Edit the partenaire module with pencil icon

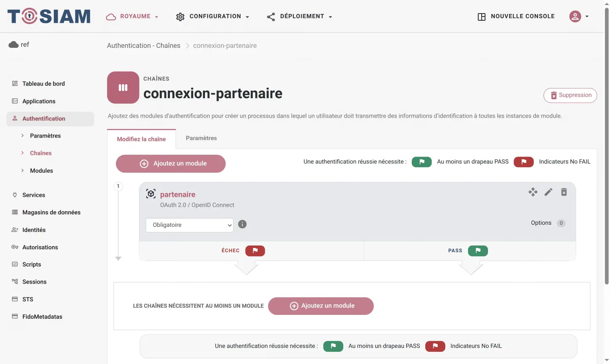click(549, 192)
